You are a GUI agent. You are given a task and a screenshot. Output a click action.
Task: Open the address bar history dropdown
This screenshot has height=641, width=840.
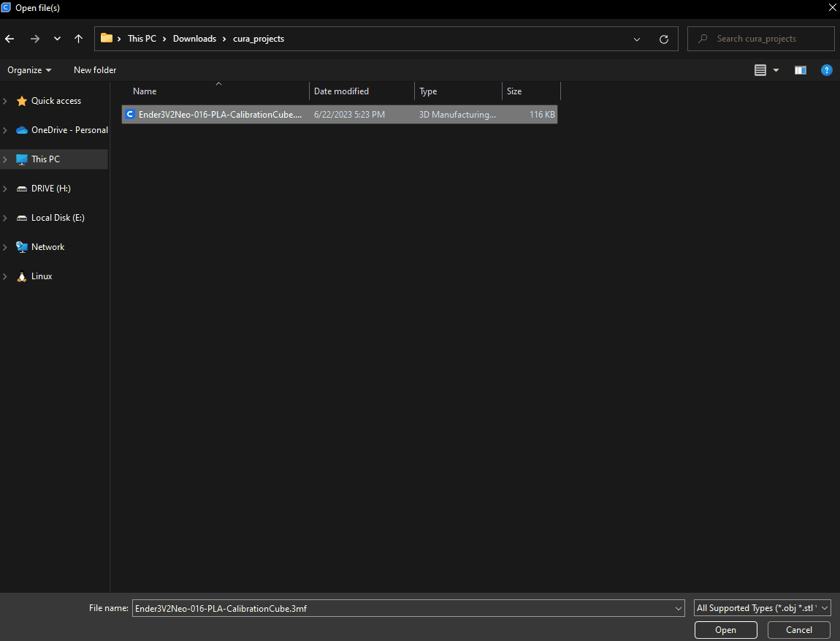637,39
